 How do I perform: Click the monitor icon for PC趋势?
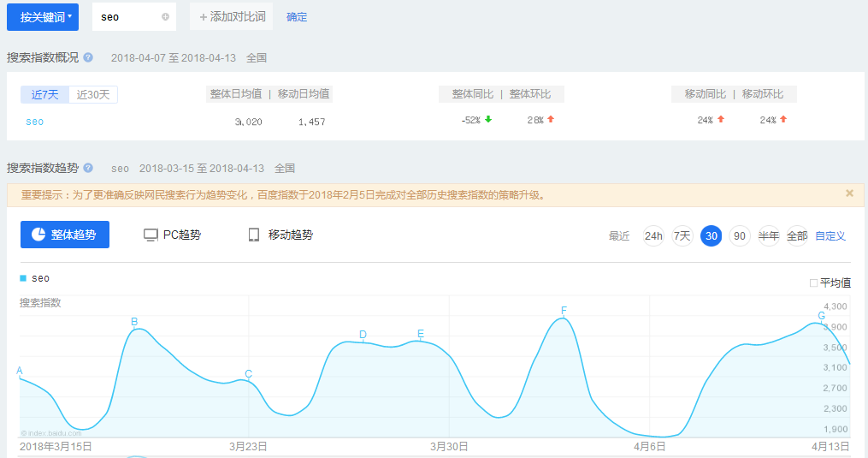(x=151, y=235)
